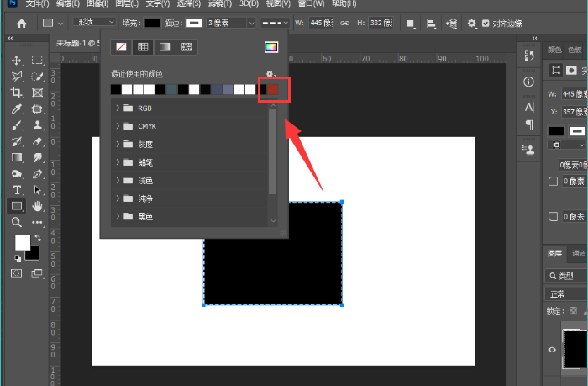Select the Eraser tool
The width and height of the screenshot is (588, 386).
(37, 141)
